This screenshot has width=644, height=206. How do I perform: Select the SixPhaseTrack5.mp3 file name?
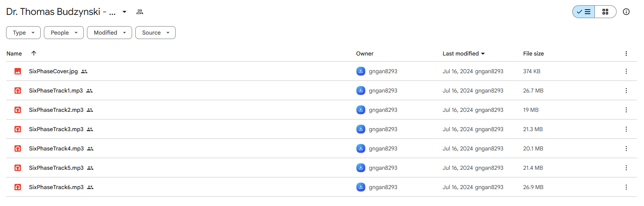(x=56, y=168)
